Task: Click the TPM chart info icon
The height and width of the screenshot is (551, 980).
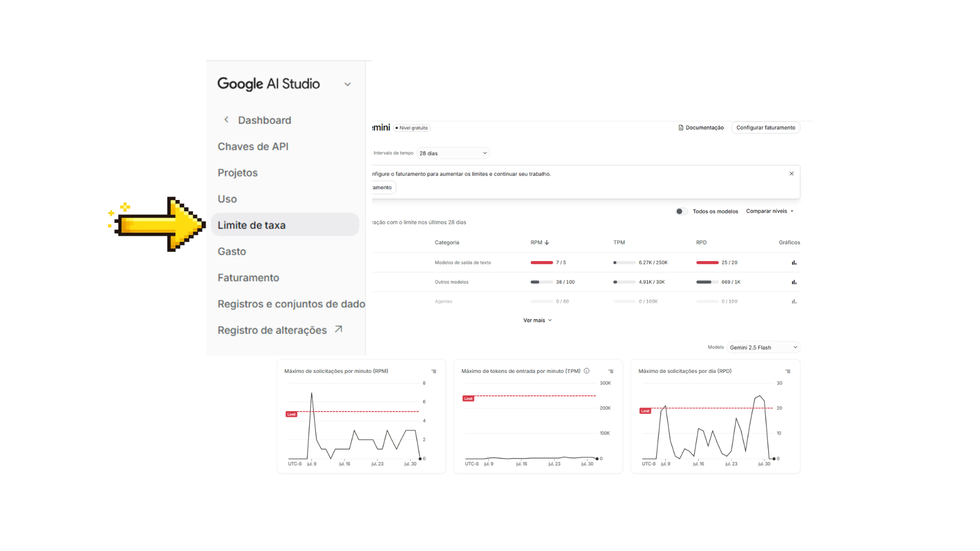Action: click(x=586, y=371)
